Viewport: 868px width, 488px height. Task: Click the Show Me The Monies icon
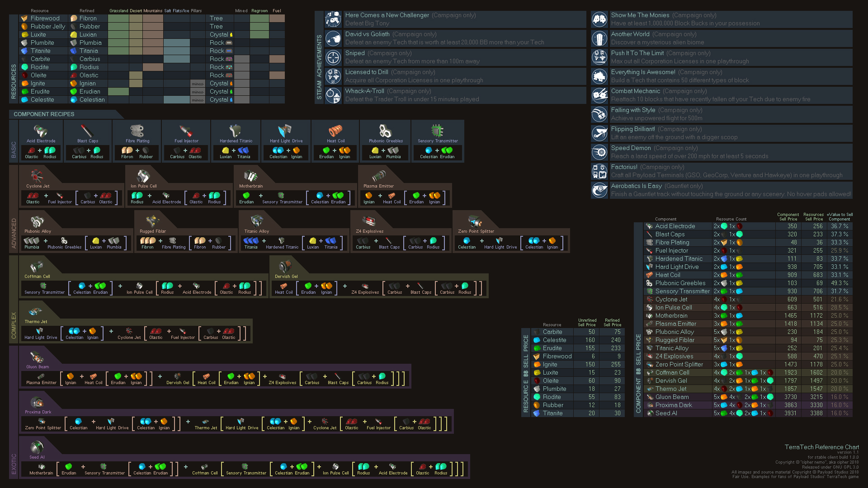599,19
